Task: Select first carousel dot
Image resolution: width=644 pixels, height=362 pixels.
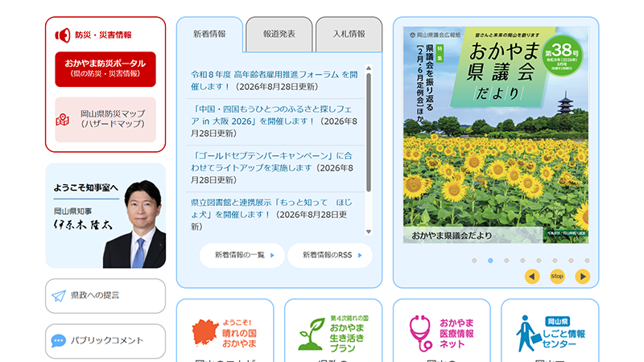Action: (x=474, y=261)
